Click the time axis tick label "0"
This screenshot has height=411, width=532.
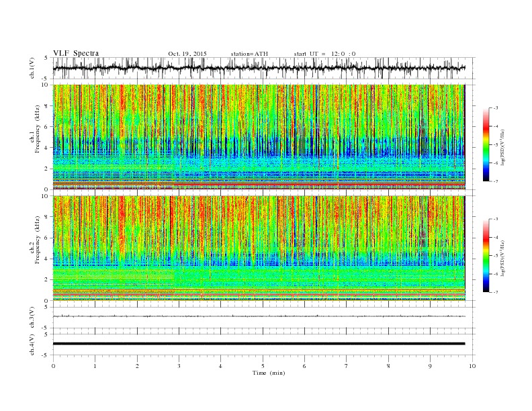(x=53, y=366)
